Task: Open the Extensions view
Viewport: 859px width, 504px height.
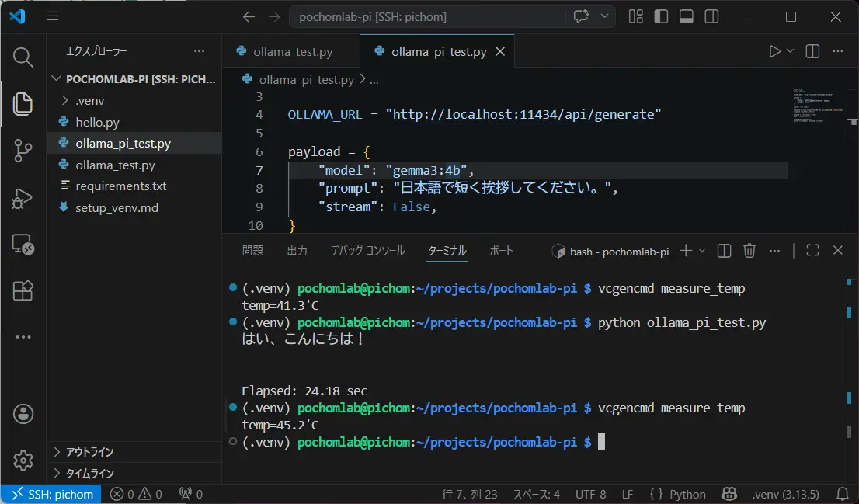Action: click(x=23, y=290)
